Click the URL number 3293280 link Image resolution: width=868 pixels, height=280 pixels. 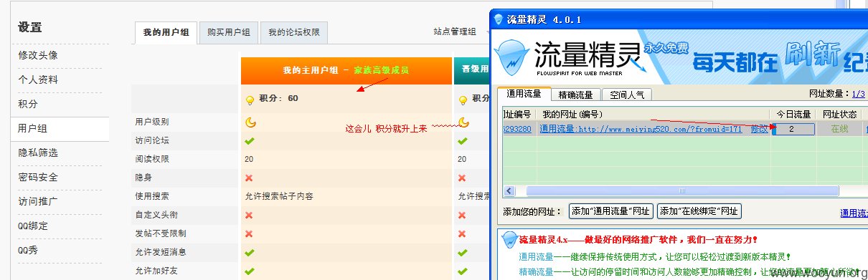coord(517,129)
